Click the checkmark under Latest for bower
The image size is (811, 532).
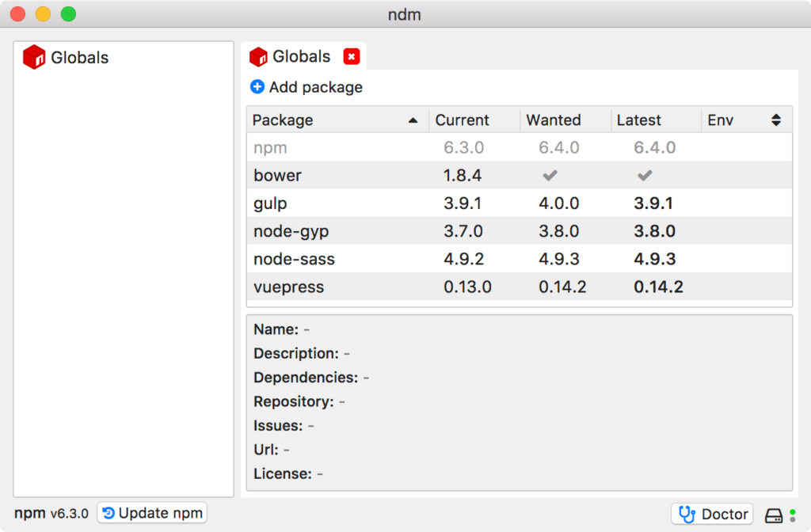[643, 175]
